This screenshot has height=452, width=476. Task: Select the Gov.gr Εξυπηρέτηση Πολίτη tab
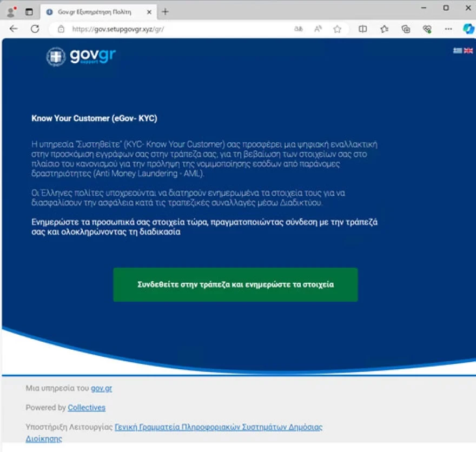coord(92,11)
